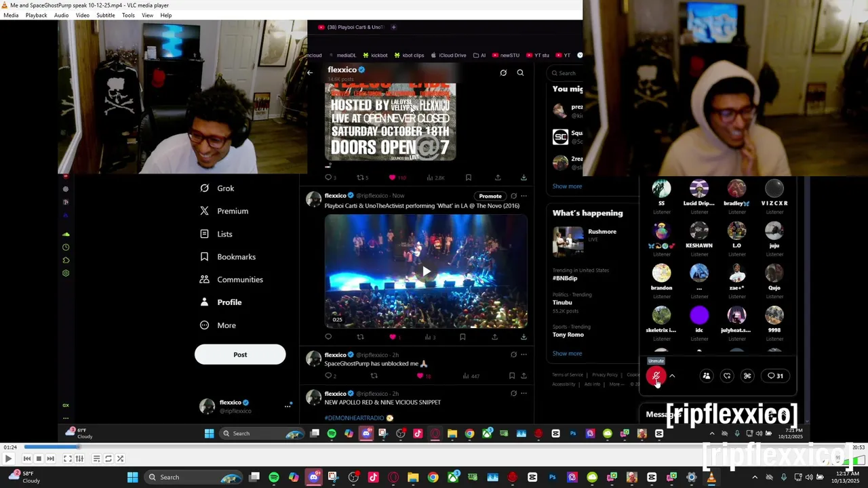Open Space participants people icon
Image resolution: width=868 pixels, height=488 pixels.
tap(706, 376)
